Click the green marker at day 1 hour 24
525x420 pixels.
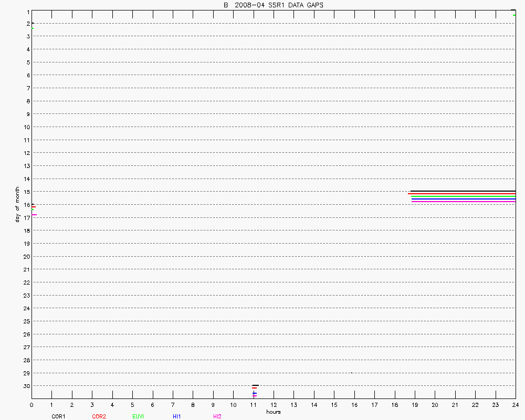tap(514, 15)
